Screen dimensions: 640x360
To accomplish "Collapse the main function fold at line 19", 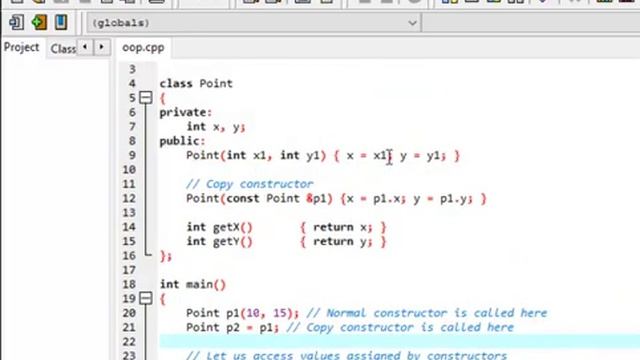I will point(146,298).
